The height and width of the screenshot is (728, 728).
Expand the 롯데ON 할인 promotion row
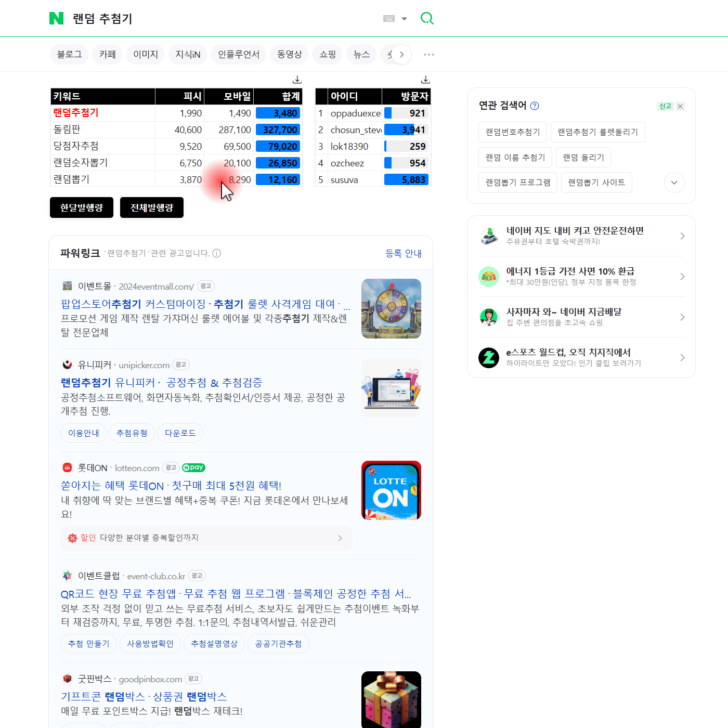[206, 538]
